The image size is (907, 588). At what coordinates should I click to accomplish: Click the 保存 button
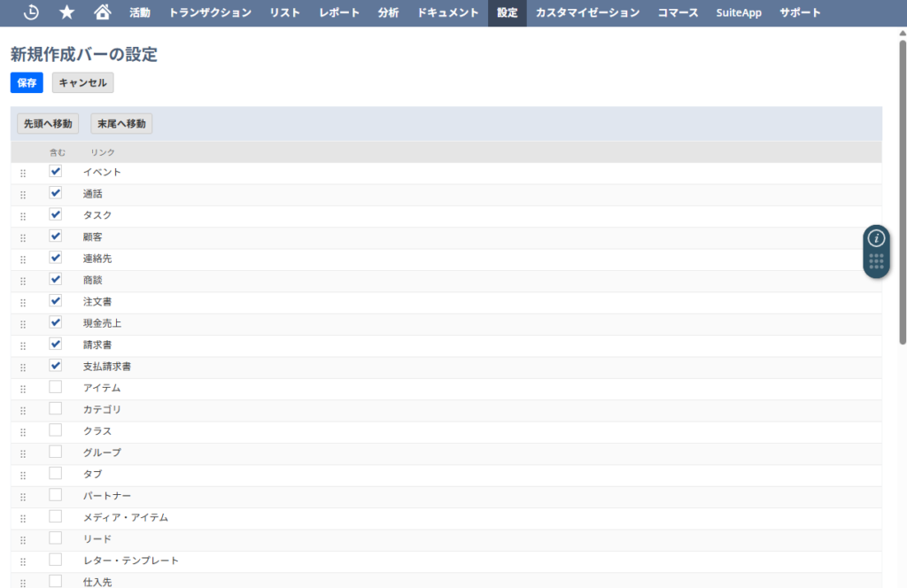[27, 82]
